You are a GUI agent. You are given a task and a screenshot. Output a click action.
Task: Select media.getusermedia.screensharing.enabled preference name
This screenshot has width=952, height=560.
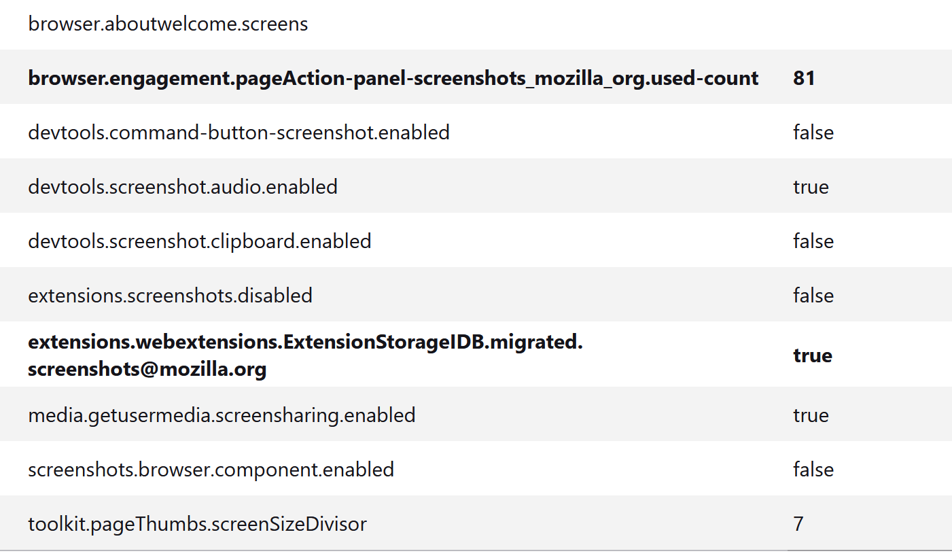(222, 415)
